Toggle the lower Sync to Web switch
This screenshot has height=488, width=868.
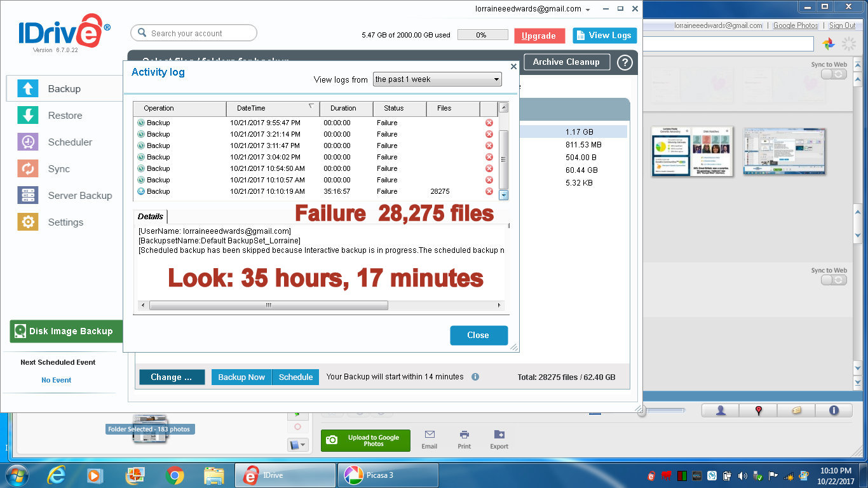(x=834, y=280)
